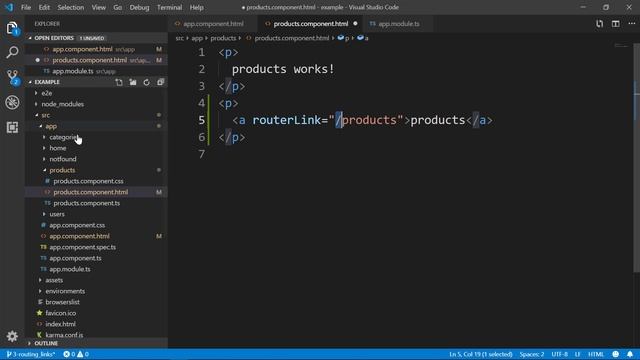Expand the users folder
The image size is (640, 360).
tap(57, 214)
